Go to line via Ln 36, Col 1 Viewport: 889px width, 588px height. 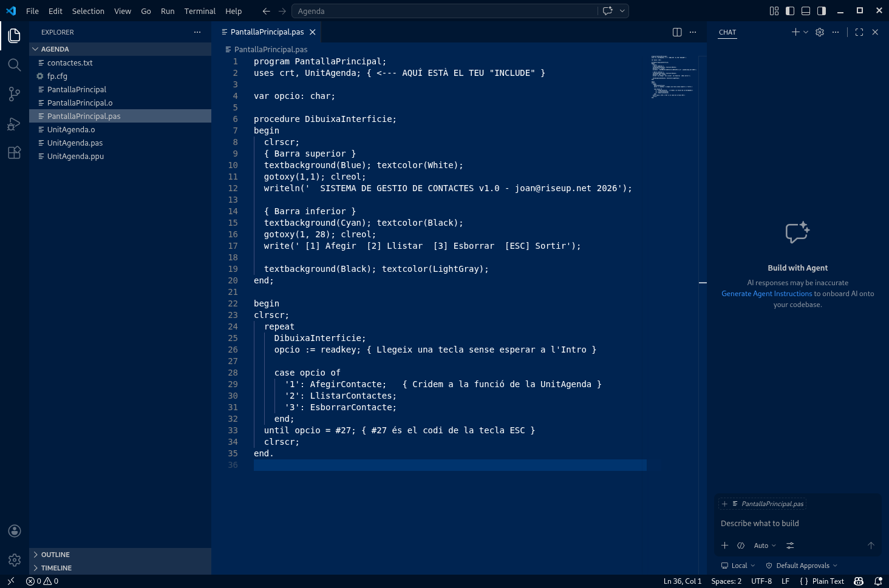tap(683, 581)
